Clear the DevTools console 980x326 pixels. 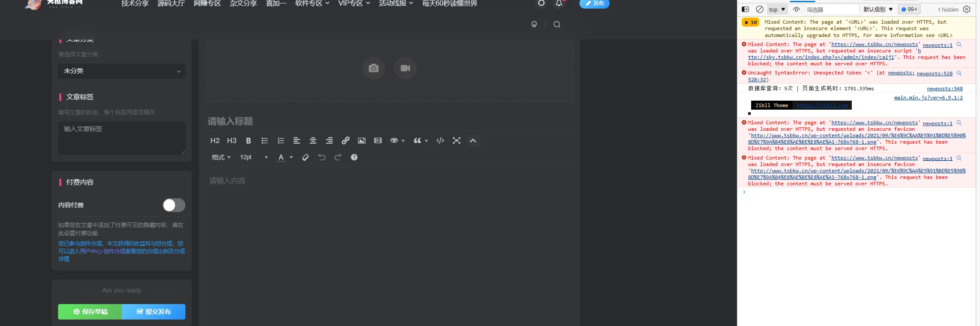(760, 9)
